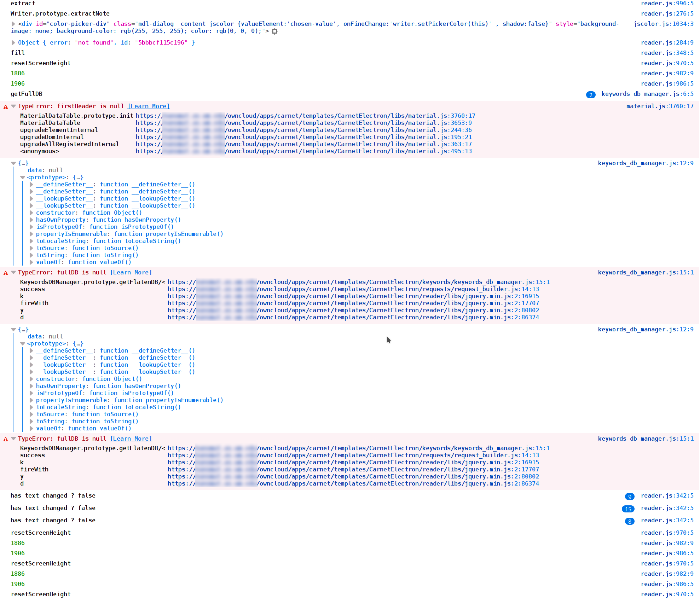Viewport: 700px width, 598px height.
Task: Click the badge 9 on 'has text changed' line
Action: 630,497
